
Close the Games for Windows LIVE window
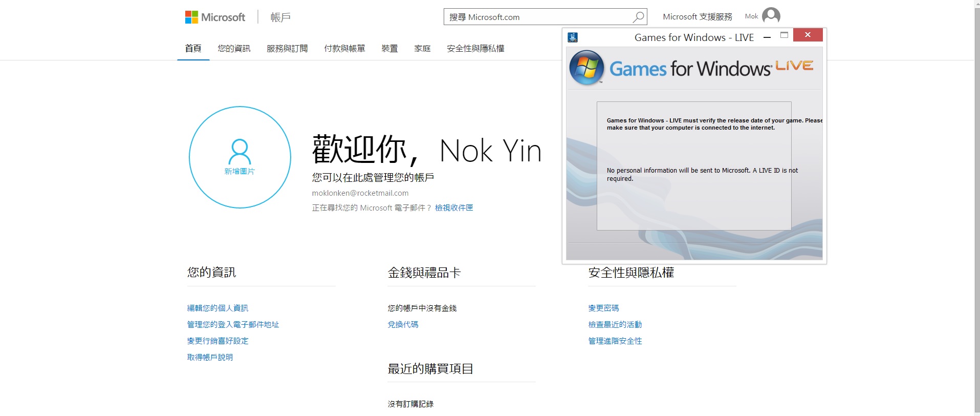pyautogui.click(x=808, y=35)
